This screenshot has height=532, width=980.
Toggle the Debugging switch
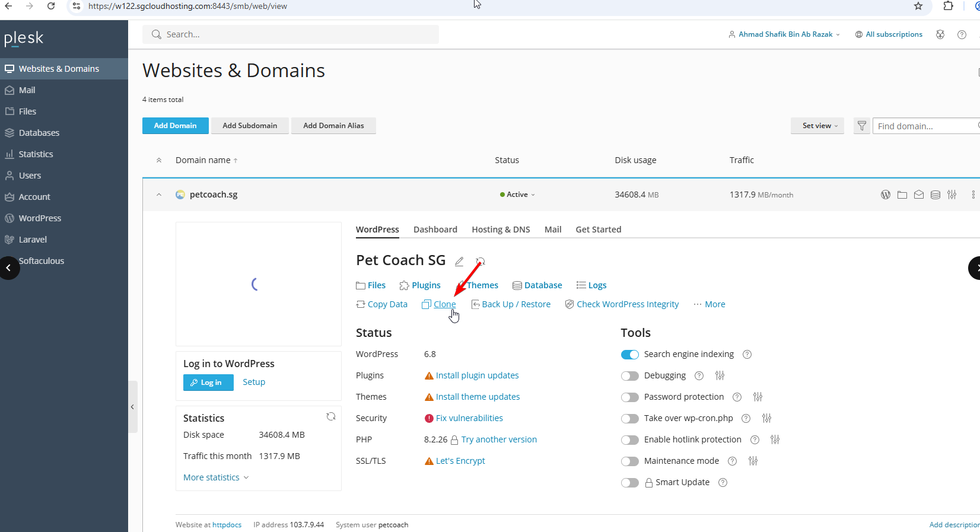click(x=629, y=376)
